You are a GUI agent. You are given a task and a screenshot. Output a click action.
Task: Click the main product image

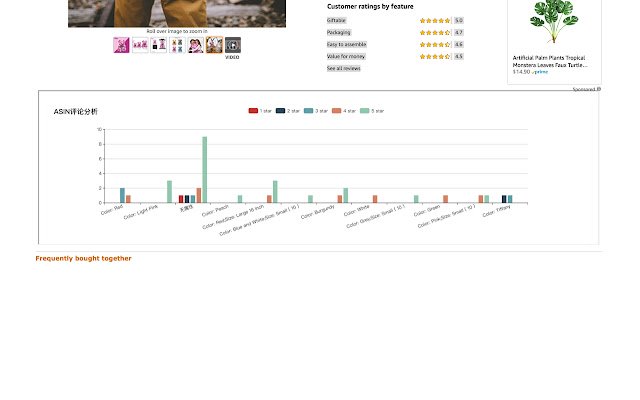click(177, 13)
